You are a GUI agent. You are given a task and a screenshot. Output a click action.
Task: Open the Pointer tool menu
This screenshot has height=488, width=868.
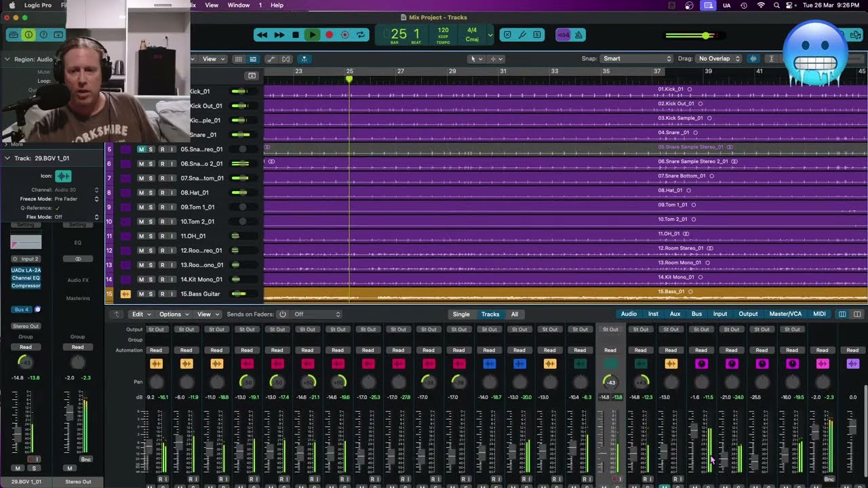[475, 59]
